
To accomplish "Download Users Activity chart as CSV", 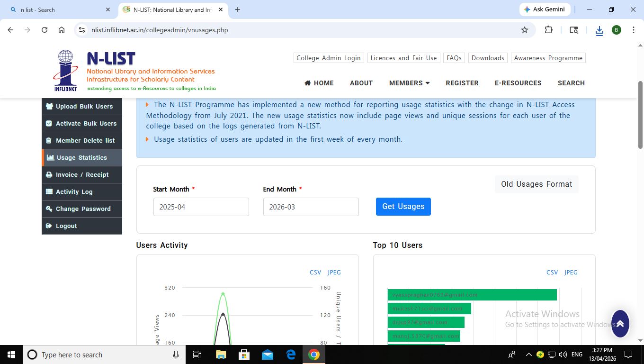I will click(315, 273).
